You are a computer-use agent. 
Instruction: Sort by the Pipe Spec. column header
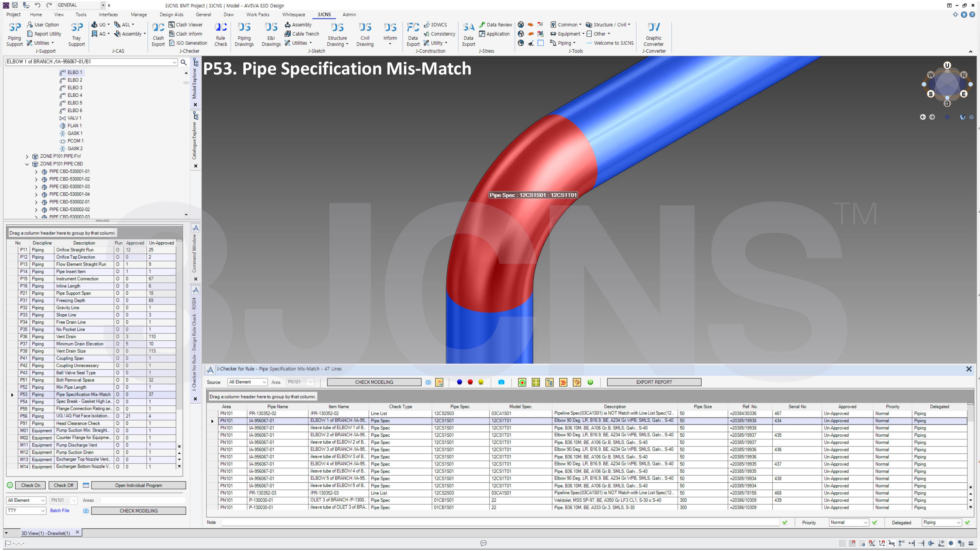(x=460, y=407)
